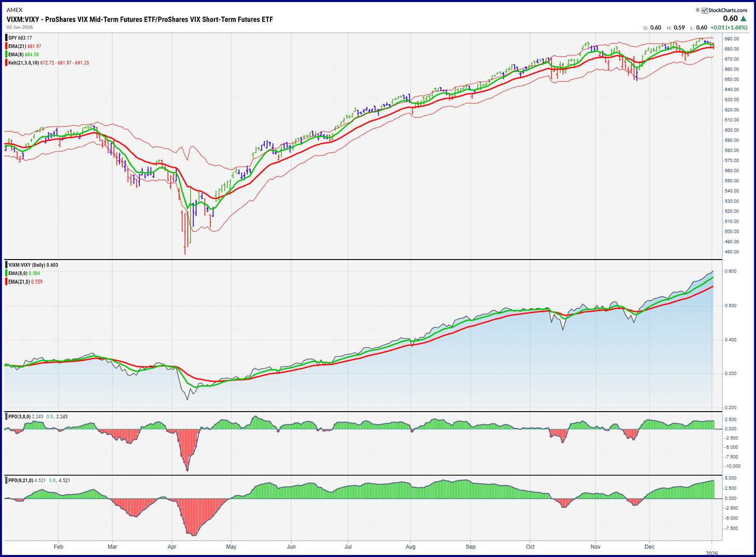This screenshot has height=557, width=756.
Task: Click the black color marker beside SPY
Action: coord(6,38)
